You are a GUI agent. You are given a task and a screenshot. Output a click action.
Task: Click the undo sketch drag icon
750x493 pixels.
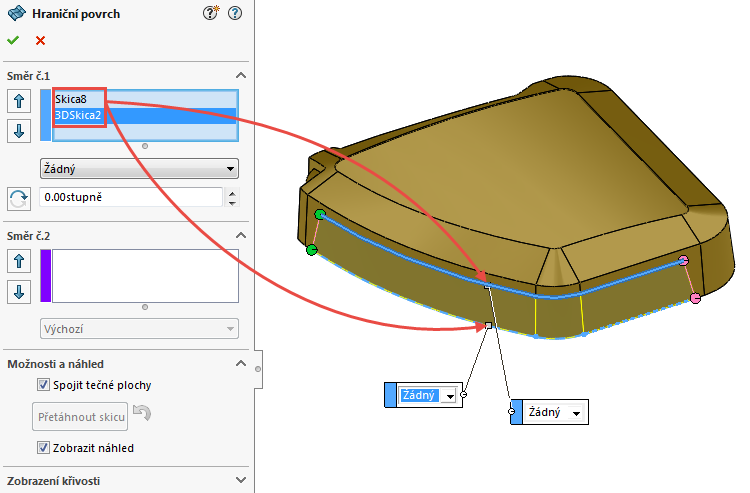142,413
